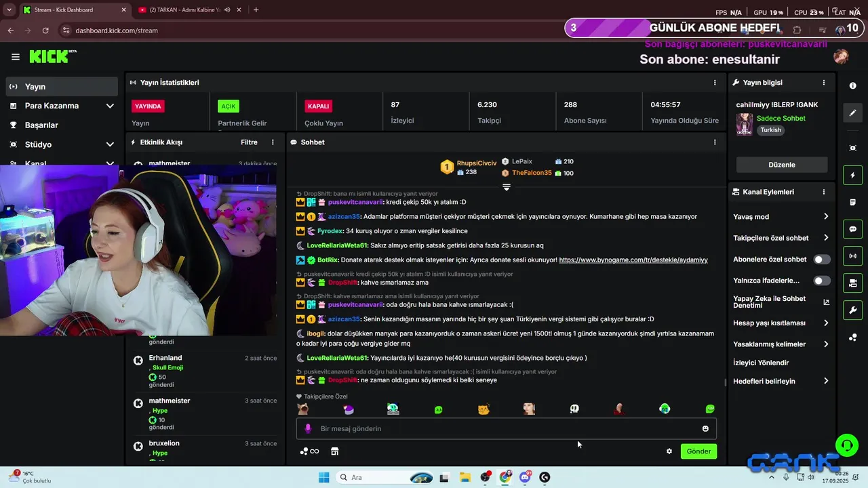Open the green support headset bubble
This screenshot has height=488, width=868.
(847, 445)
